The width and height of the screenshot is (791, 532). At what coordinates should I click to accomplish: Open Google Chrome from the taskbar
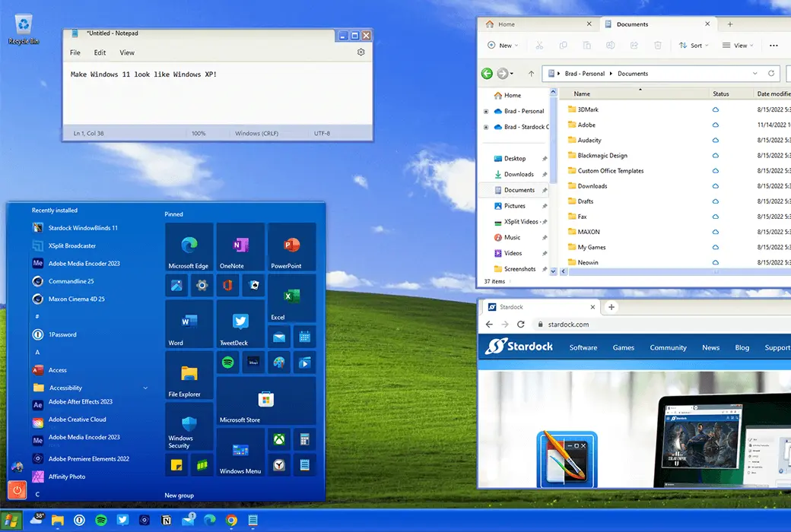231,520
